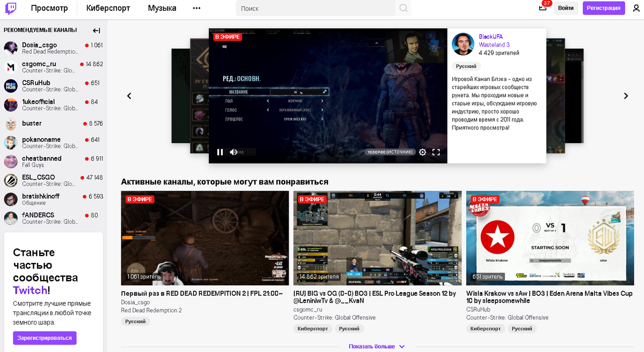
Task: Open ESL_CSGO avatar in sidebar
Action: [x=11, y=180]
